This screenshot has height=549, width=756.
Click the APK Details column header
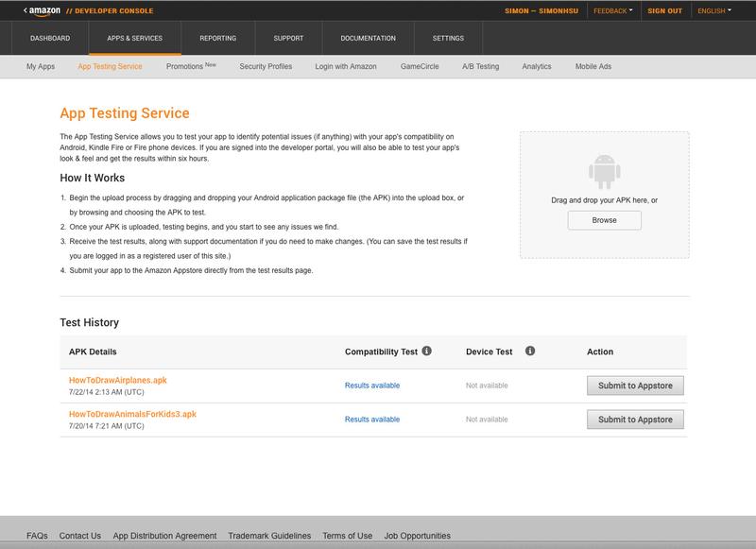tap(93, 352)
